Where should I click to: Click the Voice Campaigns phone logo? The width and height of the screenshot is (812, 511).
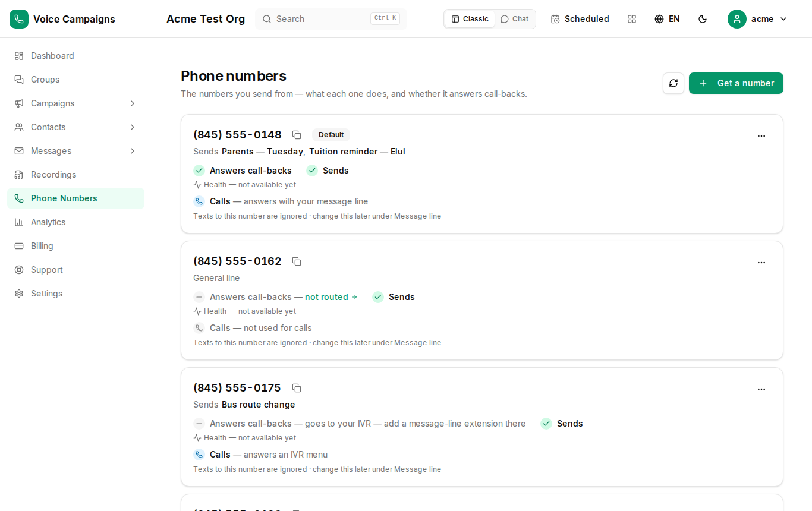pos(19,19)
